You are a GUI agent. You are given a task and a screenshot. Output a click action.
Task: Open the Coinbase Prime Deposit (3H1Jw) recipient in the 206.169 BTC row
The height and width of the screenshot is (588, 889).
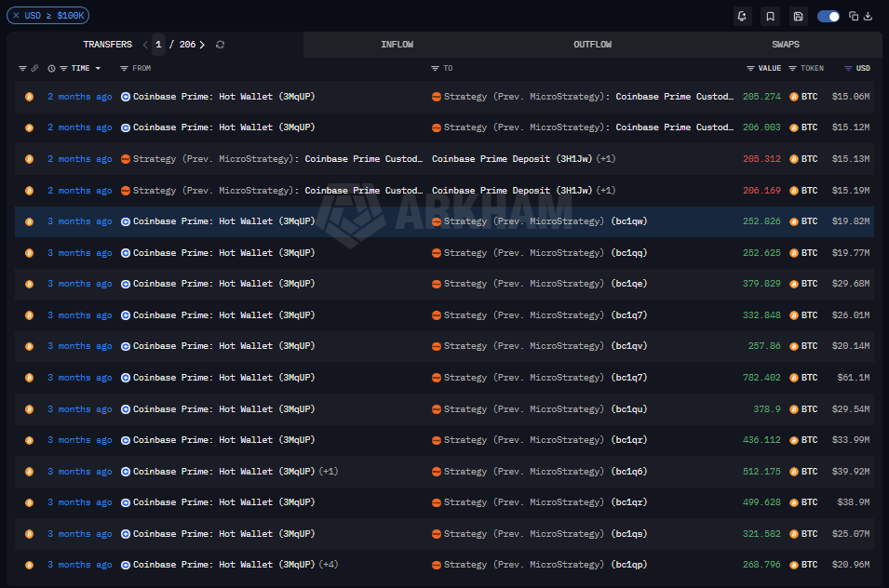tap(512, 191)
